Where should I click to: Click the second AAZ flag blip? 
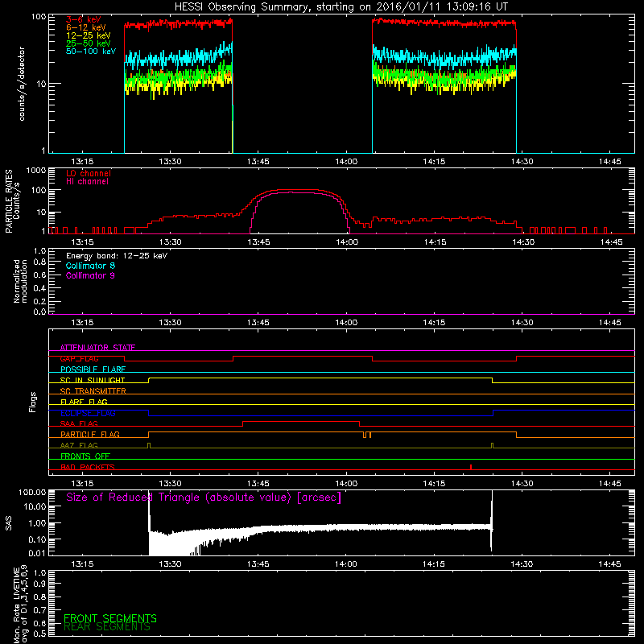coord(492,446)
